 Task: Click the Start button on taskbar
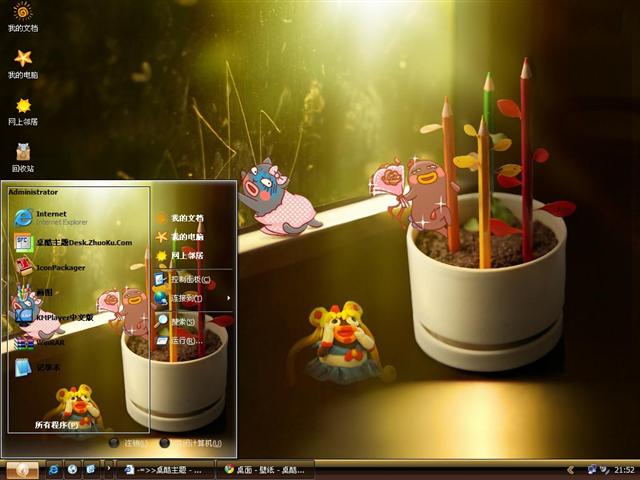pos(22,470)
